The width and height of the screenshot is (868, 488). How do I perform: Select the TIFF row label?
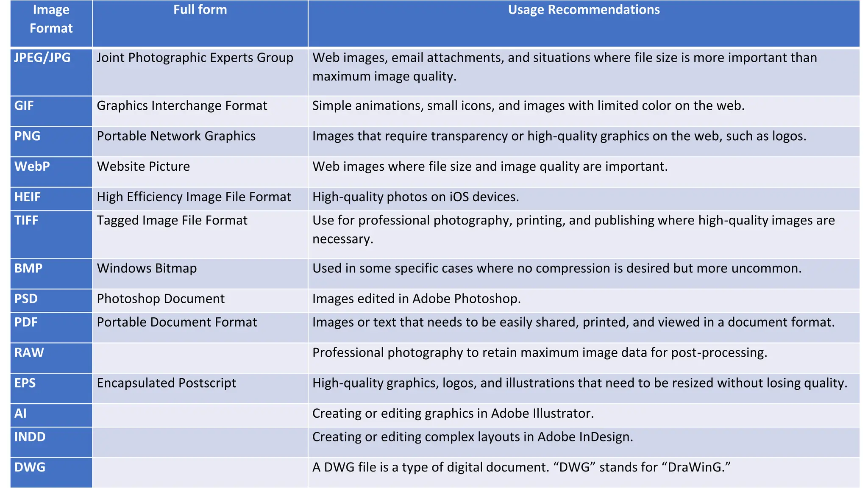tap(26, 221)
